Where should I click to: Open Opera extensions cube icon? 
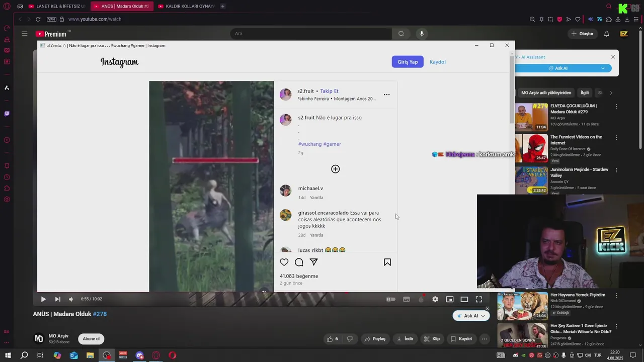coord(609,19)
